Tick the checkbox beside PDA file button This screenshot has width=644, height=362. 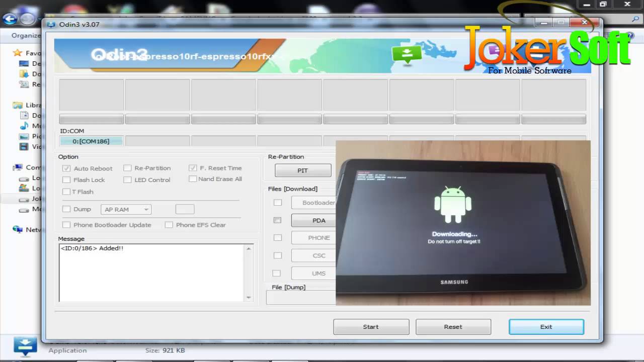pyautogui.click(x=277, y=220)
